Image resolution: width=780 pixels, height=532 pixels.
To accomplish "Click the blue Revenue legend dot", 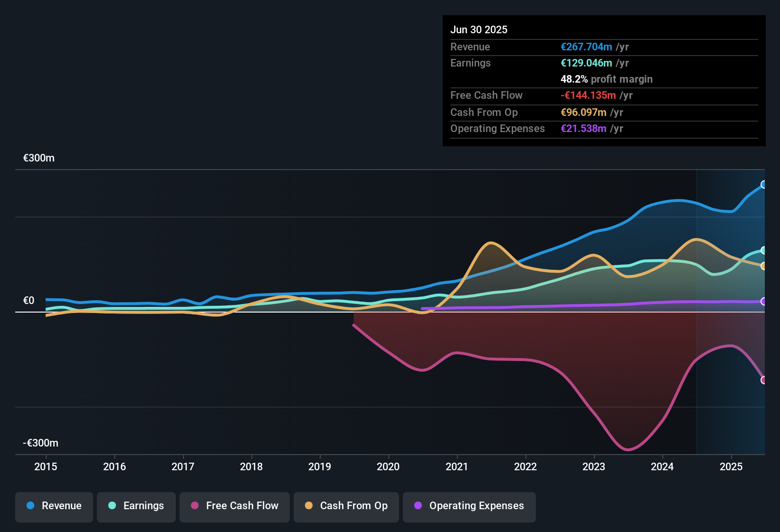I will 30,506.
